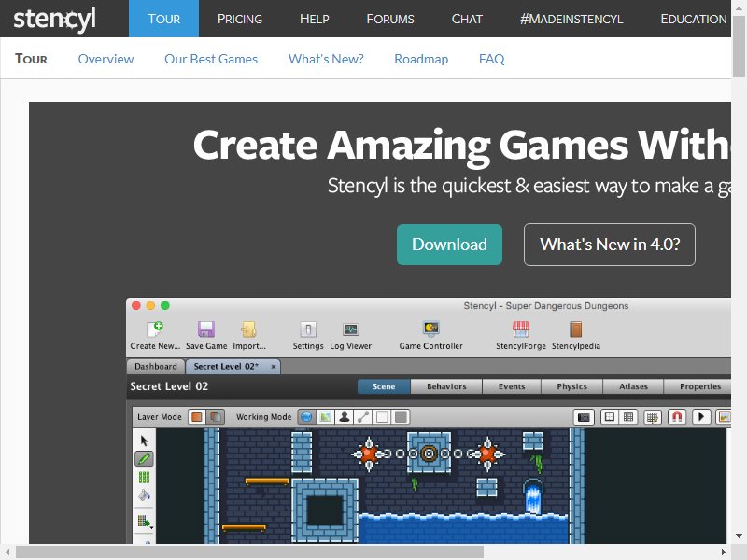The width and height of the screenshot is (747, 560).
Task: Click the What's New in 4.0? button
Action: [610, 245]
